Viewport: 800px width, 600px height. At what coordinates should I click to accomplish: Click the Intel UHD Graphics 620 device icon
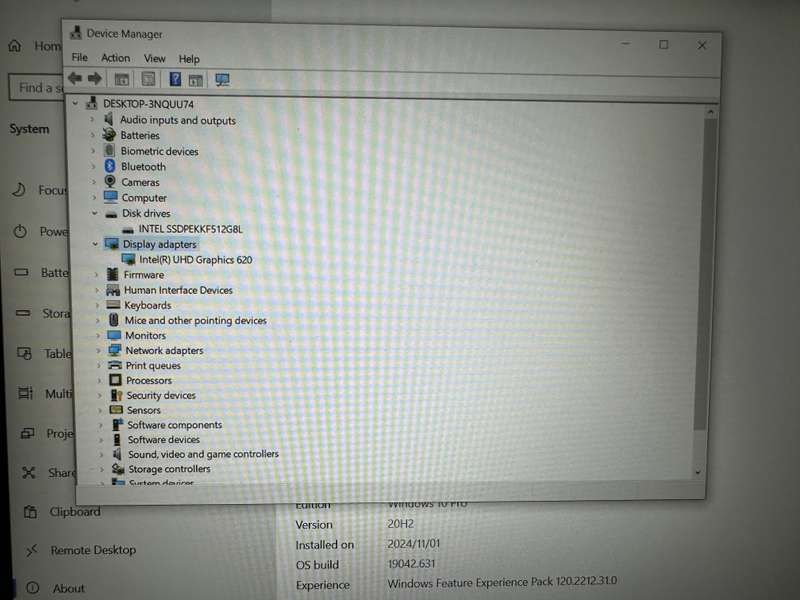point(129,259)
